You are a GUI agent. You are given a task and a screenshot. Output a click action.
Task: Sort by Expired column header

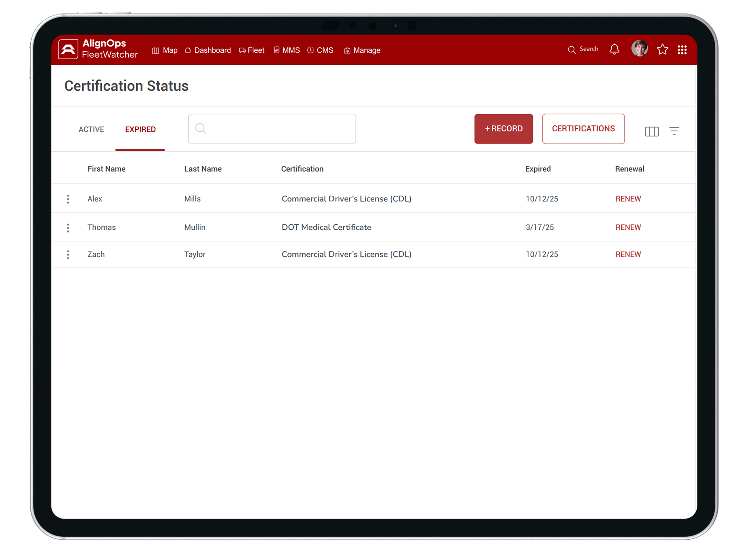538,169
